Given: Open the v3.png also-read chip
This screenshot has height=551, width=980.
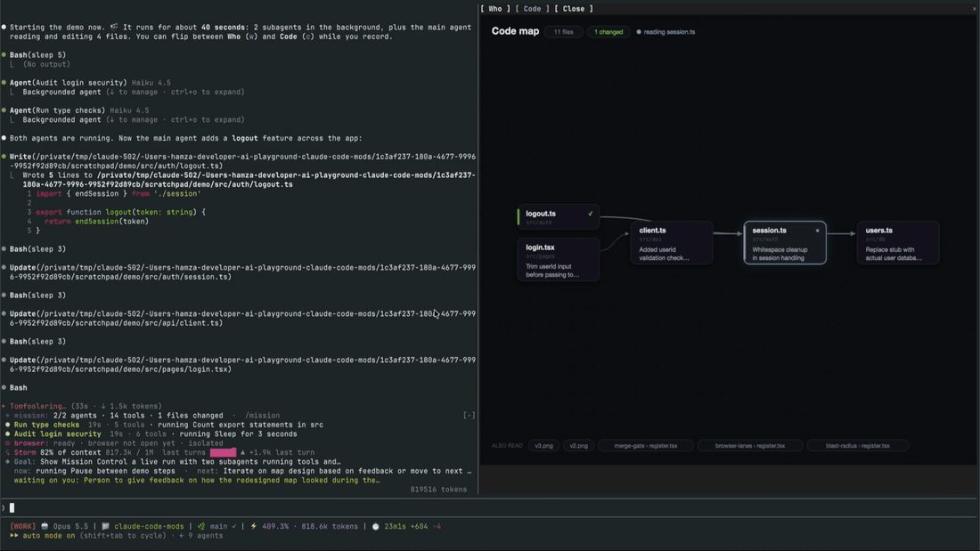Looking at the screenshot, I should coord(543,445).
